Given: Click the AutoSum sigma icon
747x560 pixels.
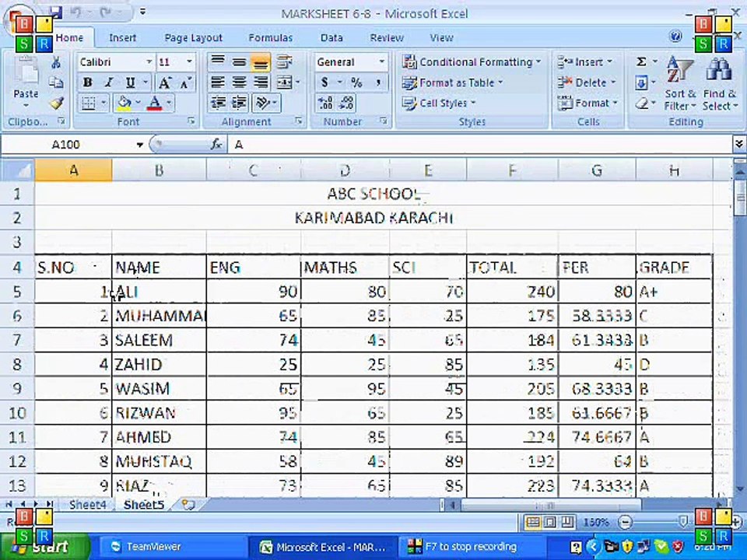Looking at the screenshot, I should pyautogui.click(x=642, y=62).
